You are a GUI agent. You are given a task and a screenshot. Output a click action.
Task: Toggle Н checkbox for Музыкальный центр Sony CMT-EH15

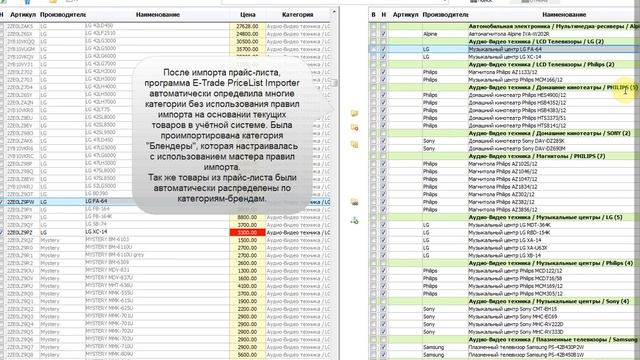point(383,309)
